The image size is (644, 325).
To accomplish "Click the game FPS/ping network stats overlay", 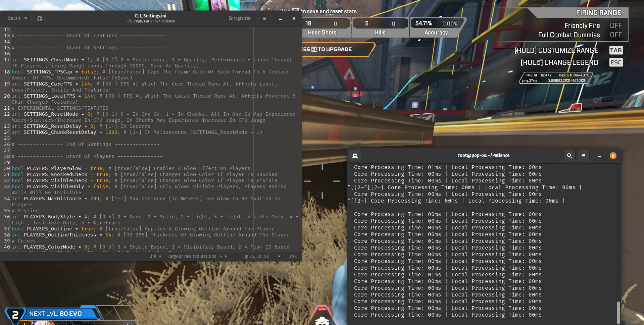I will (x=556, y=78).
